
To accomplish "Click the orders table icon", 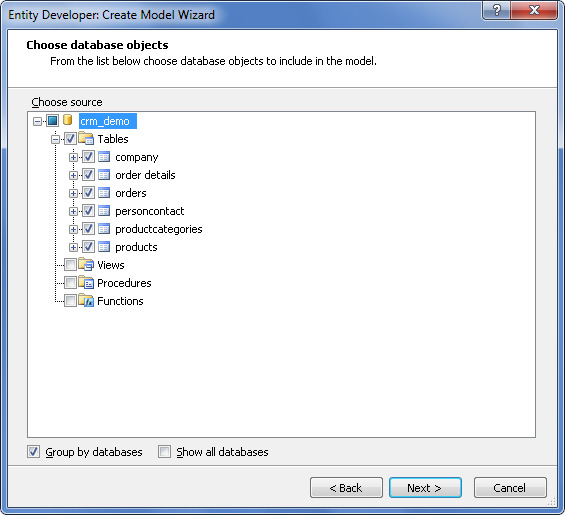I will (x=104, y=193).
